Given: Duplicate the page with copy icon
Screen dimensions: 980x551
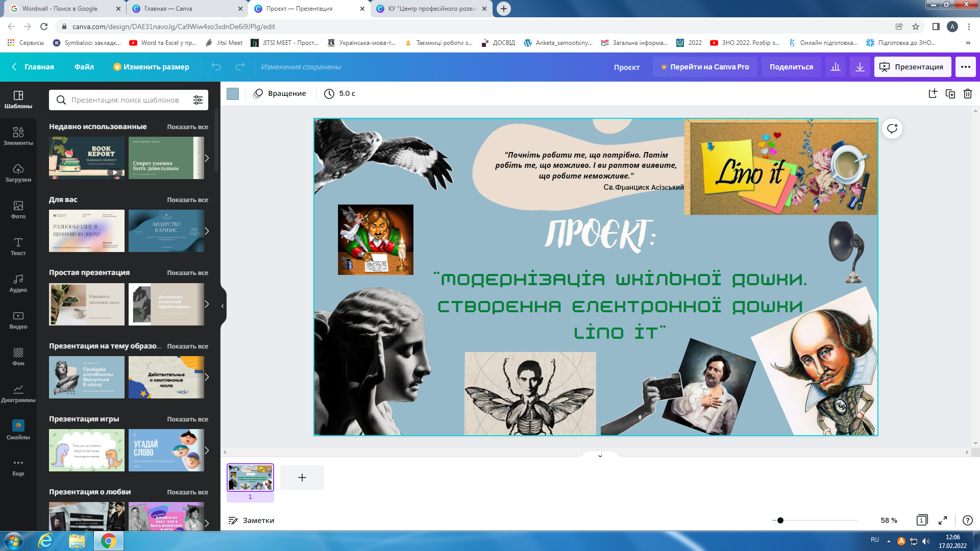Looking at the screenshot, I should [950, 93].
